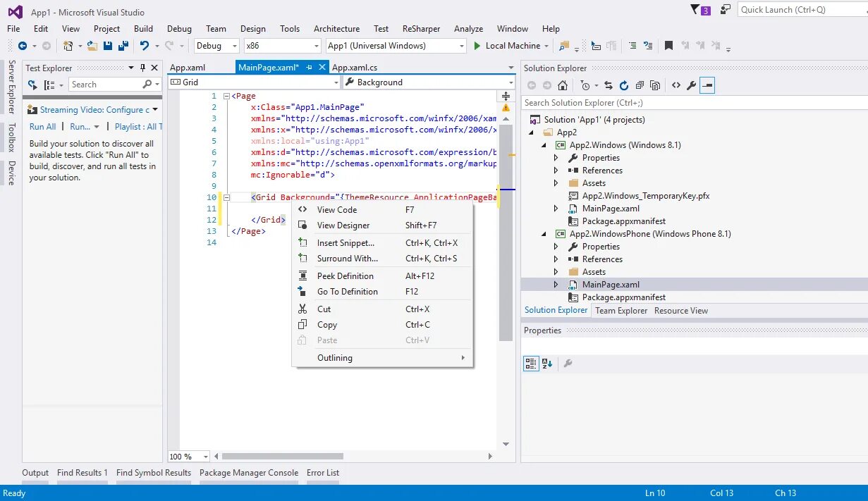The width and height of the screenshot is (868, 501).
Task: Collapse the App2.Windows (Windows 8.1) project node
Action: pyautogui.click(x=544, y=145)
